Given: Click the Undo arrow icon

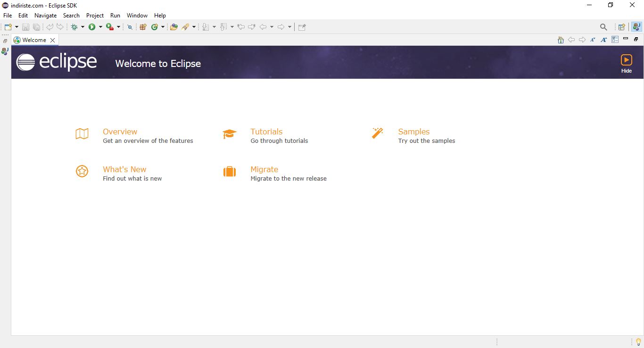Looking at the screenshot, I should [50, 27].
